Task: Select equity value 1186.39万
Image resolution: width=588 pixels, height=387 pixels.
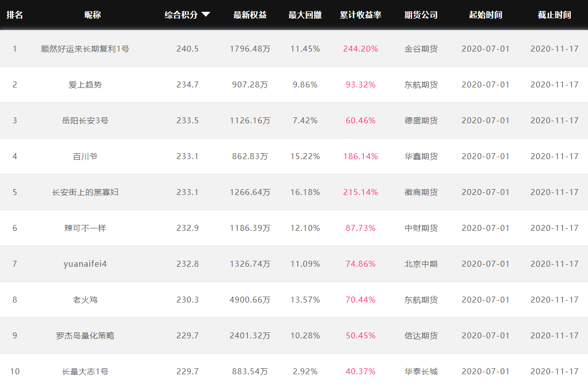Action: [x=250, y=228]
